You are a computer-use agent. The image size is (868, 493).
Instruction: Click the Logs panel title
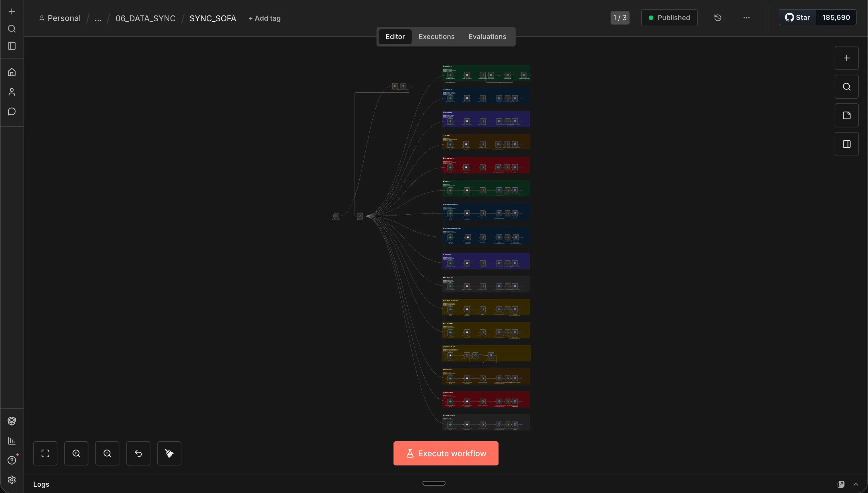coord(41,484)
